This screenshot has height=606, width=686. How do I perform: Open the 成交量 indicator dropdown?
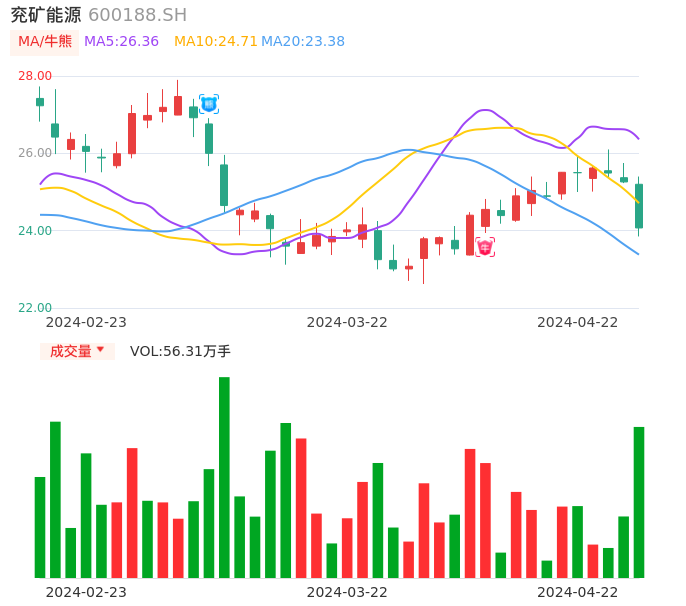point(77,351)
